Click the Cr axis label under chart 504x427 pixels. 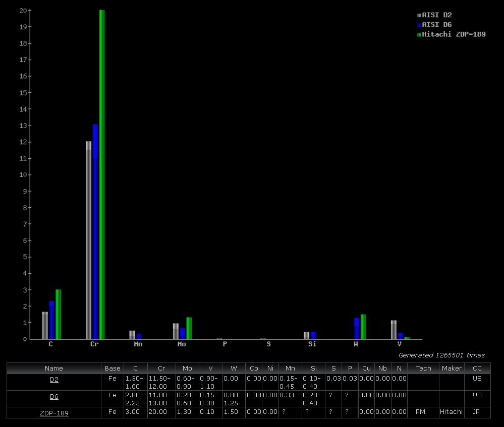94,344
